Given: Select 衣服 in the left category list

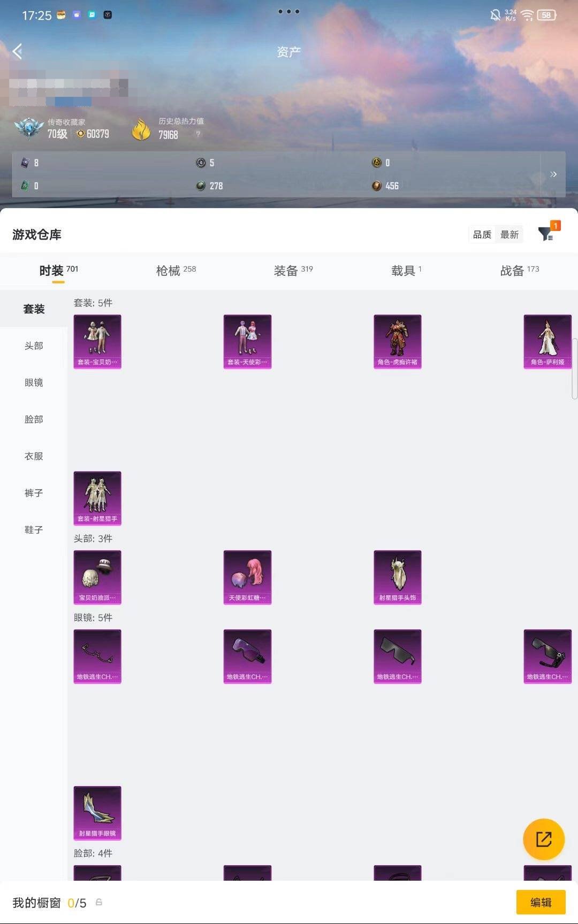Looking at the screenshot, I should (34, 457).
